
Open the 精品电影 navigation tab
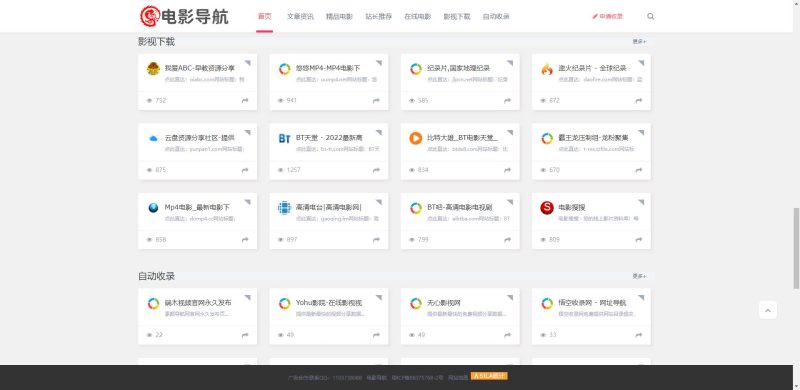tap(339, 16)
